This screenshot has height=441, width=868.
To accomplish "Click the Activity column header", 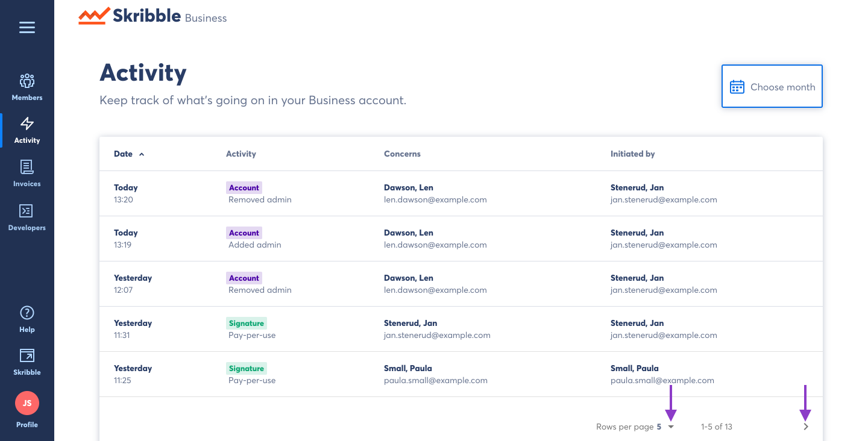I will [x=241, y=154].
